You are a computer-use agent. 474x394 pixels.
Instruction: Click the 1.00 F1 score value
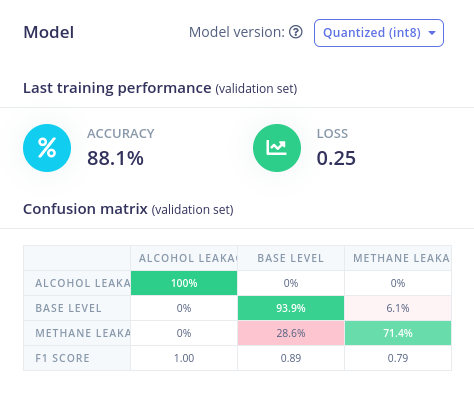[x=184, y=358]
